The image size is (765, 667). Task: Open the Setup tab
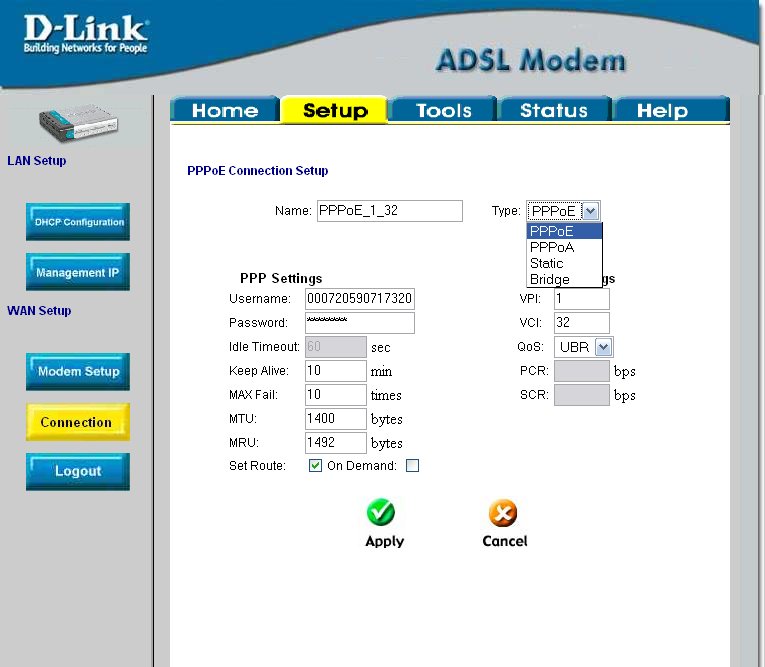point(335,110)
